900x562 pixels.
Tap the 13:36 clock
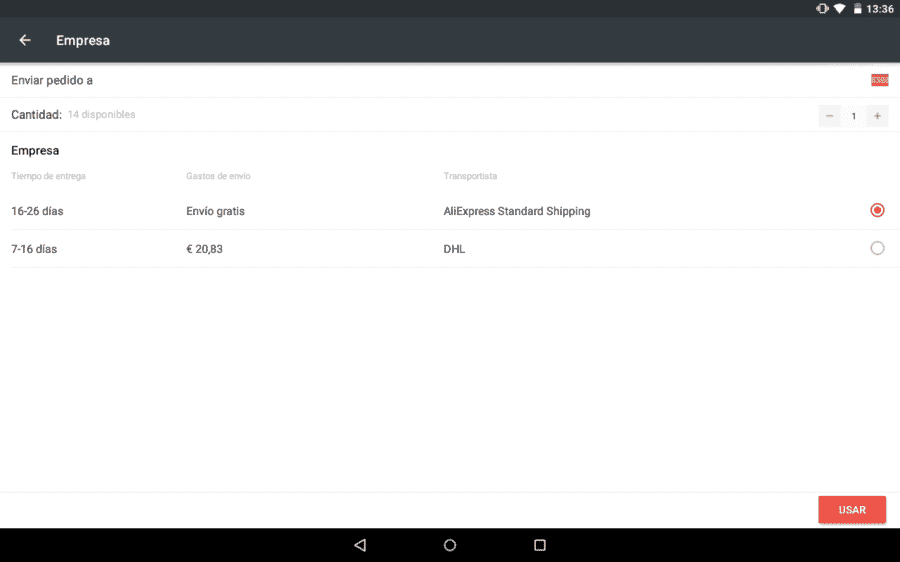pyautogui.click(x=879, y=9)
